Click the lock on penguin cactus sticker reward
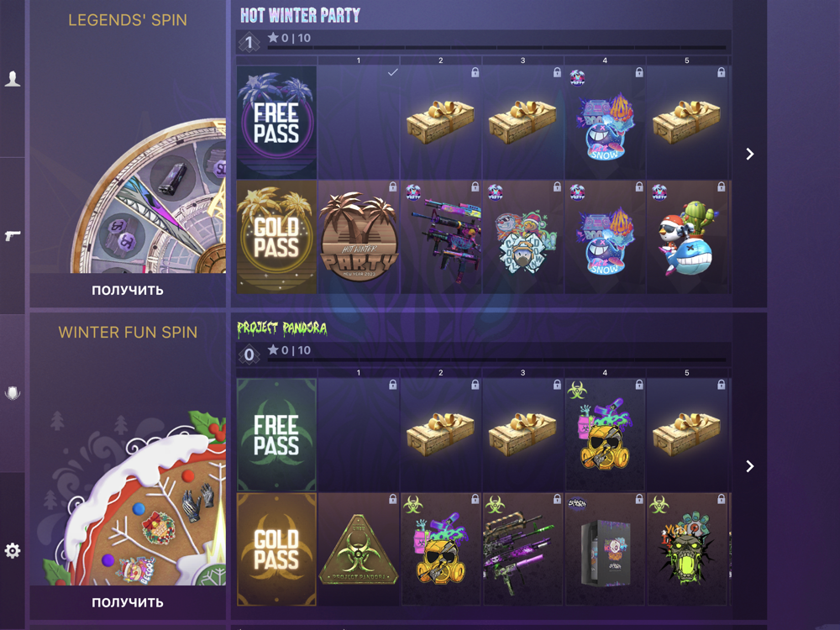Viewport: 840px width, 630px height. pyautogui.click(x=721, y=187)
